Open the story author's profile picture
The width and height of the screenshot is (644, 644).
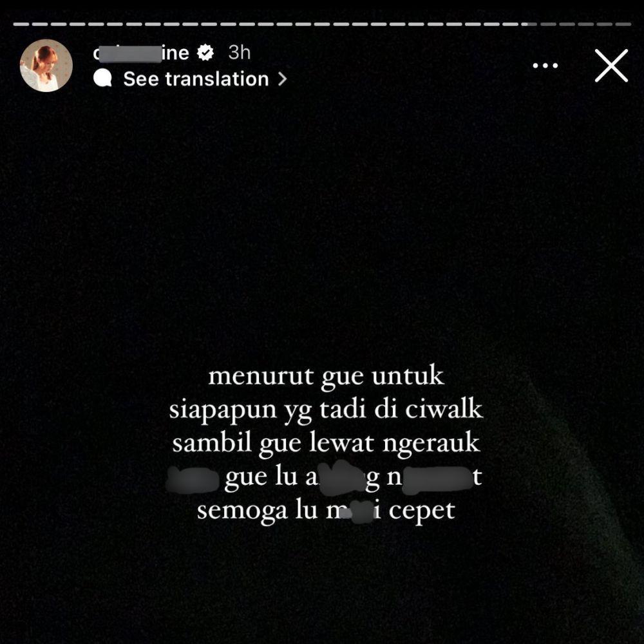coord(46,65)
